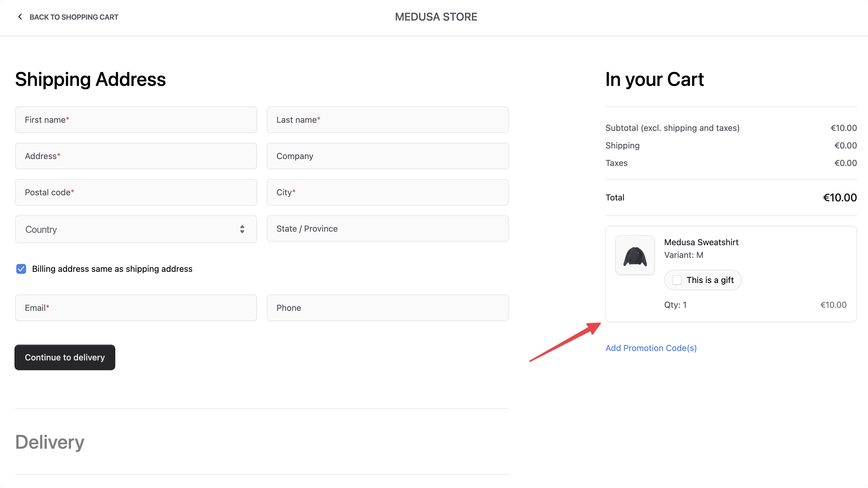Click the Country dropdown stepper arrows

[242, 229]
